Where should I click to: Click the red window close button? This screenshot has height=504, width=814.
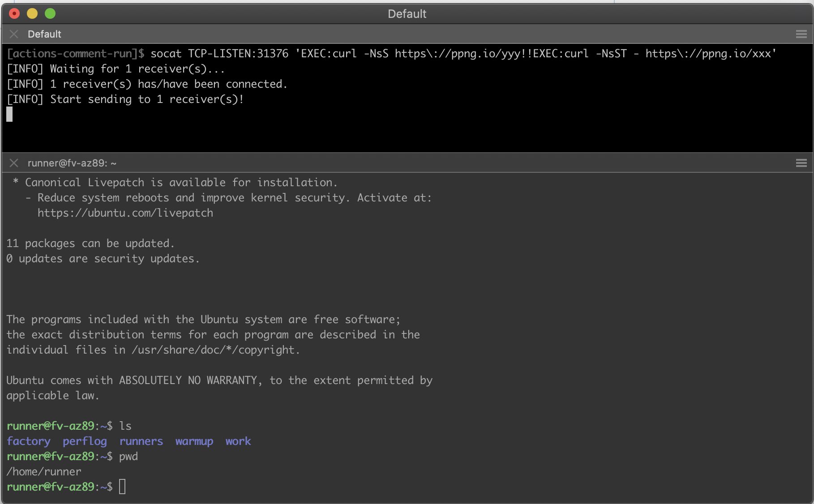point(14,13)
